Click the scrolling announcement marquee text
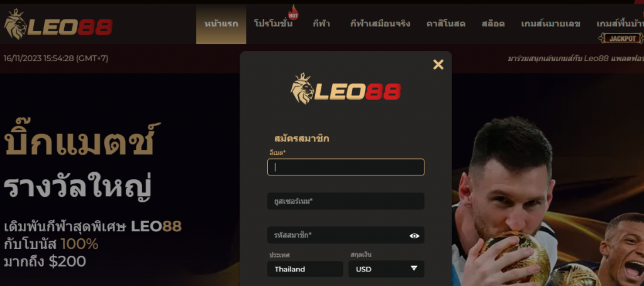The width and height of the screenshot is (644, 286). point(576,58)
